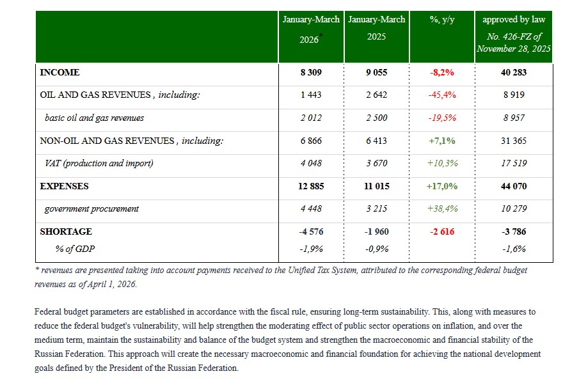This screenshot has height=392, width=579.
Task: Click the basic oil and gas revenues label
Action: tap(94, 118)
